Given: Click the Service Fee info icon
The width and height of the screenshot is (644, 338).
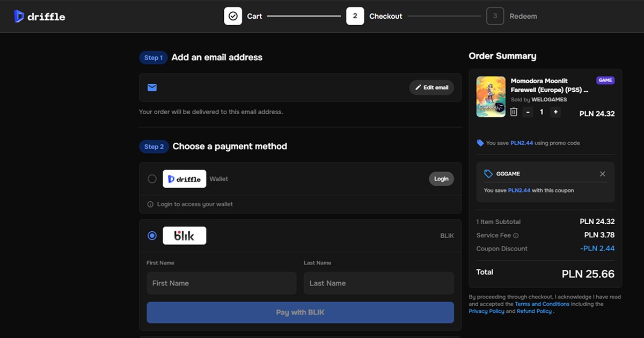Looking at the screenshot, I should pyautogui.click(x=516, y=236).
